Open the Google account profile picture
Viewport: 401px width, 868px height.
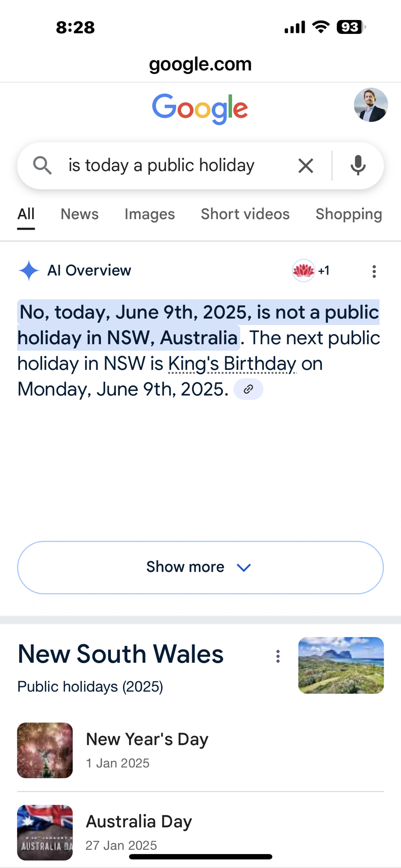click(x=371, y=105)
